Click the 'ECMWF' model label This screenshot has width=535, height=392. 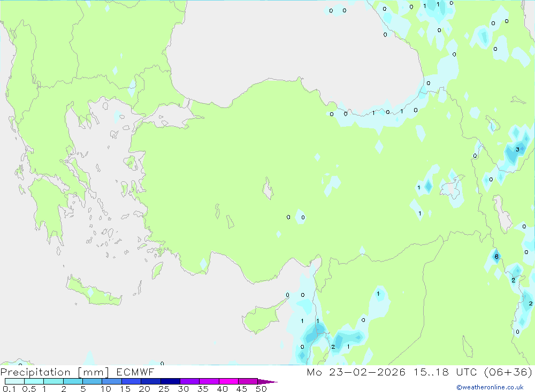[135, 372]
